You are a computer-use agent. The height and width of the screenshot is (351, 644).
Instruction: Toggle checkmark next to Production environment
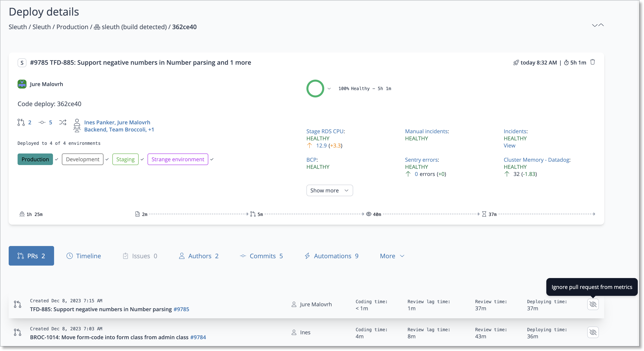click(x=57, y=159)
